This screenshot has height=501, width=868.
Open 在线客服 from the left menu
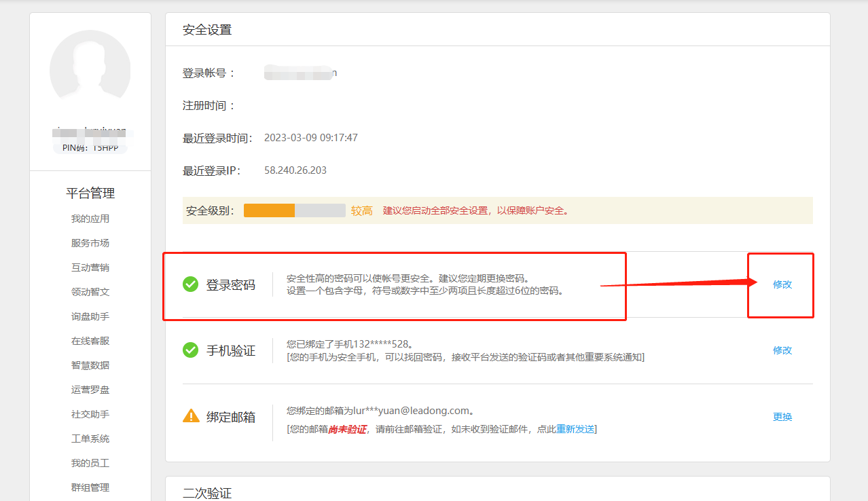[x=90, y=340]
